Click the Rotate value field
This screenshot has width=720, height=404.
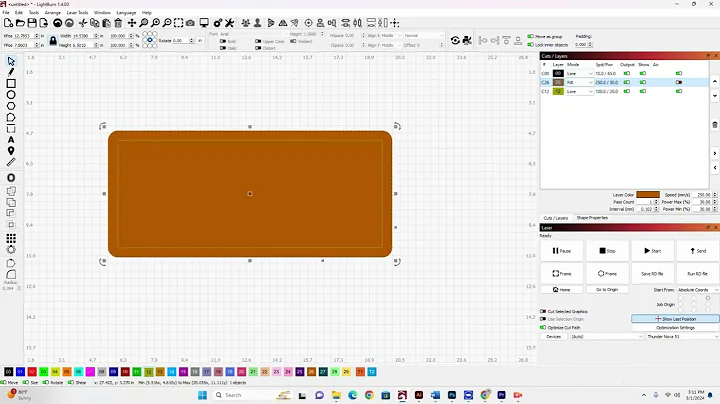point(180,41)
